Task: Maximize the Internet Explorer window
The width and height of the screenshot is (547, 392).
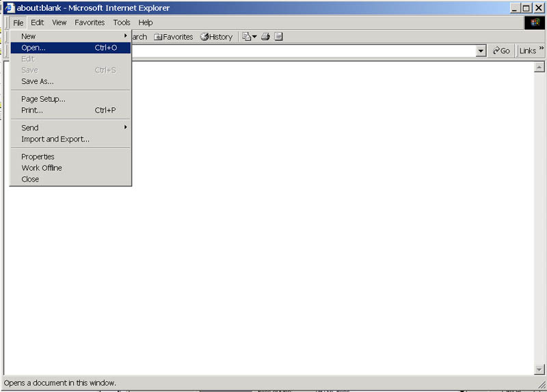Action: tap(526, 8)
